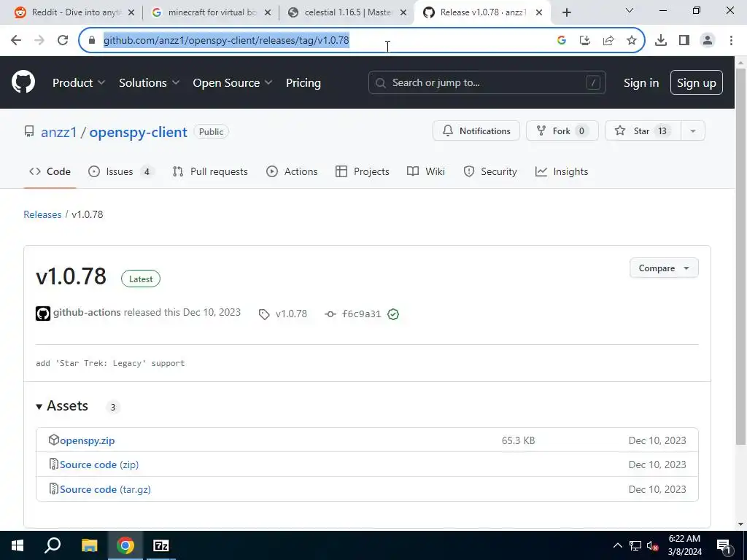Click the Google icon in address bar

(x=562, y=41)
